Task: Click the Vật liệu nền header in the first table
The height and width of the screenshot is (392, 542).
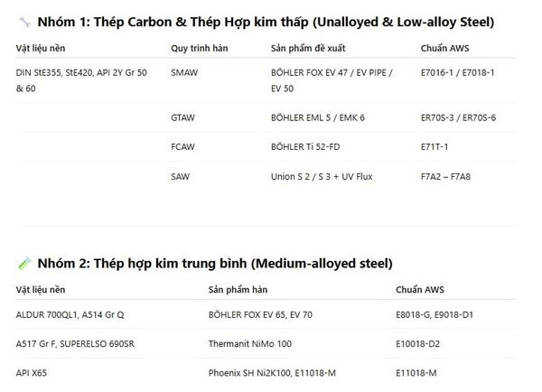Action: tap(41, 48)
